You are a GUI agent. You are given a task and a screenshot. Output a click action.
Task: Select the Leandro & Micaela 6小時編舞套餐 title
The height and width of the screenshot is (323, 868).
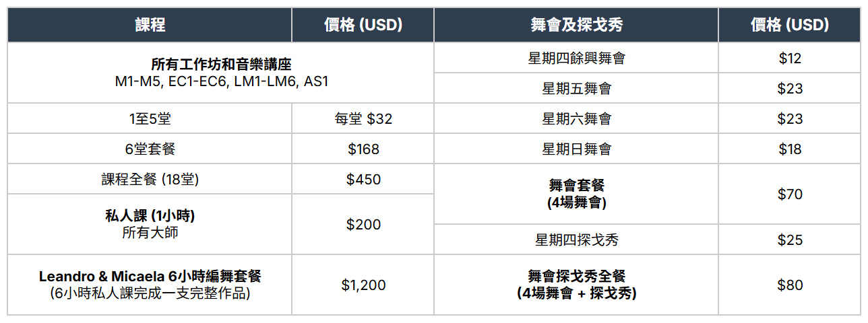point(150,276)
